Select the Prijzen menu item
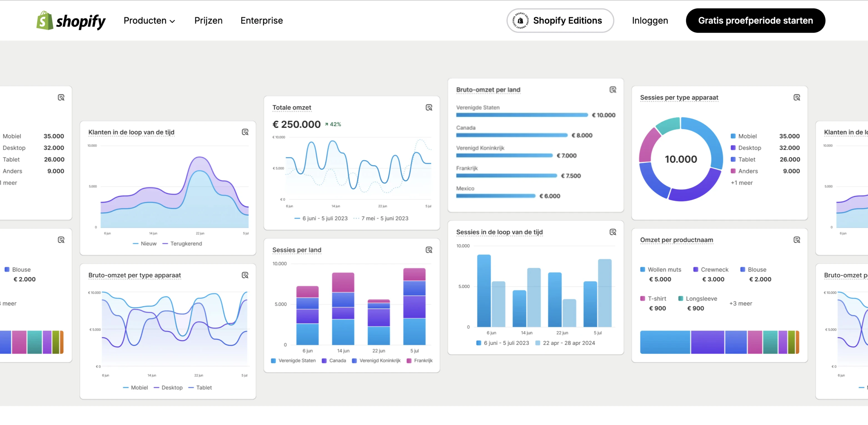868x425 pixels. point(208,20)
